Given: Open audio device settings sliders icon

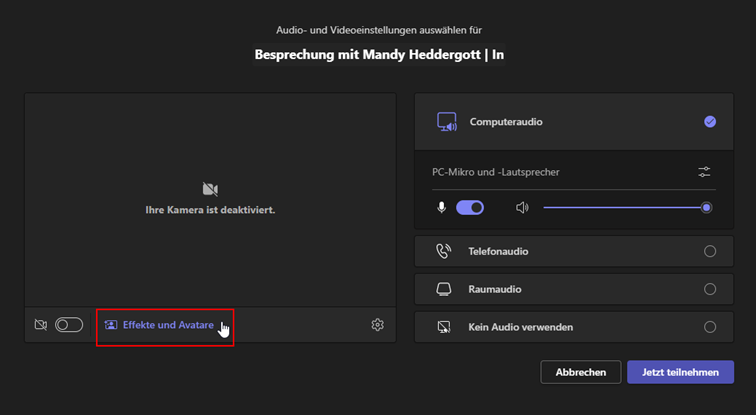Looking at the screenshot, I should pyautogui.click(x=704, y=172).
